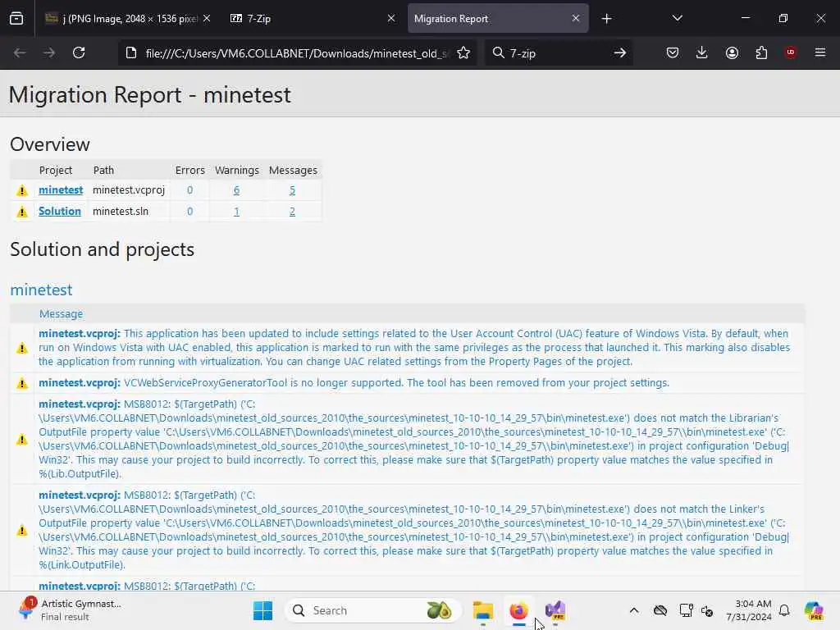The width and height of the screenshot is (840, 630).
Task: Click the Message column header
Action: pos(61,314)
